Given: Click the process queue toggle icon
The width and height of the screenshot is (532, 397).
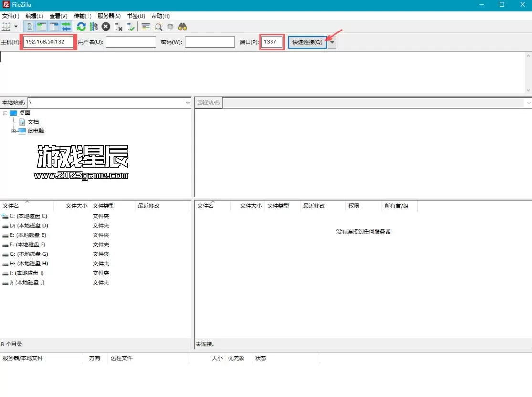Looking at the screenshot, I should (x=94, y=27).
